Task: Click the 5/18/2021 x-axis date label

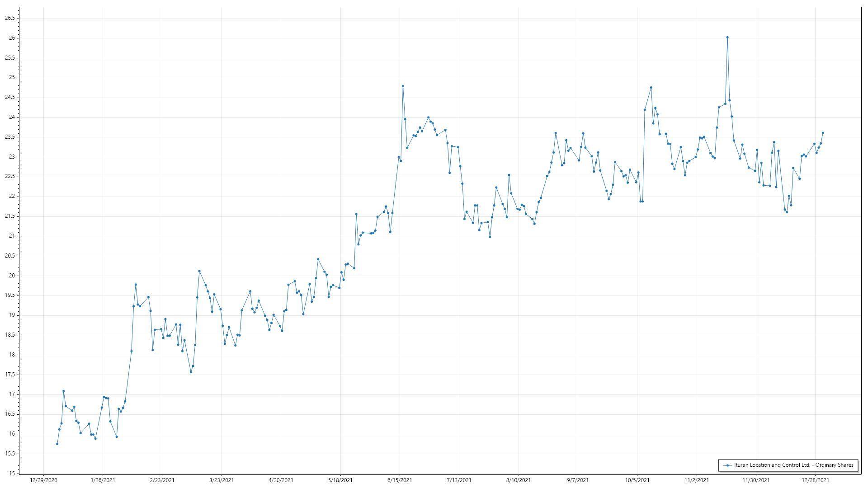Action: tap(340, 480)
